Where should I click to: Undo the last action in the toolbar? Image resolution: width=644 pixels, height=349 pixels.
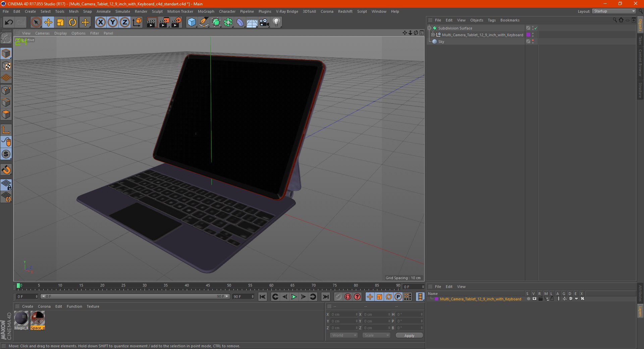pyautogui.click(x=9, y=22)
